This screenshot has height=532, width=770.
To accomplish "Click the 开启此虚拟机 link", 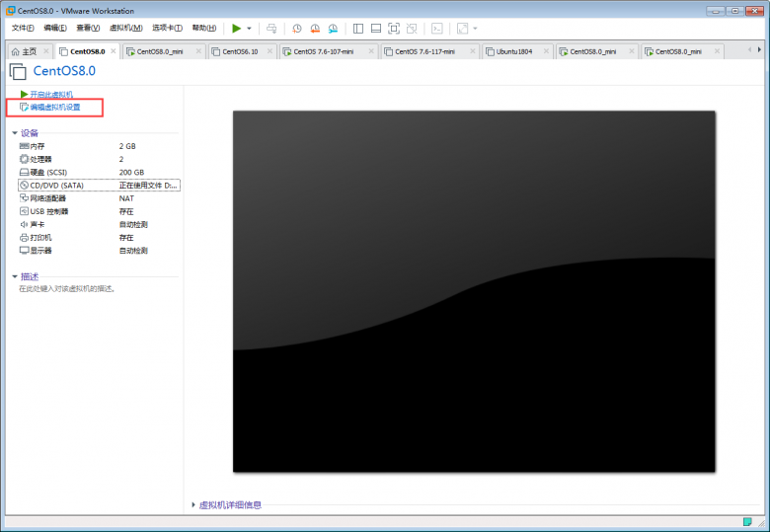I will coord(50,94).
